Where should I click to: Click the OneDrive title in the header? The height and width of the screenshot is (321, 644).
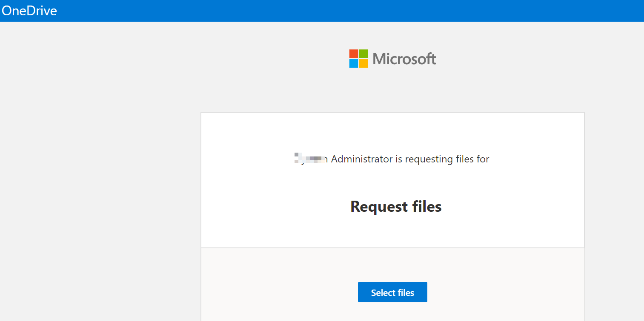[29, 11]
